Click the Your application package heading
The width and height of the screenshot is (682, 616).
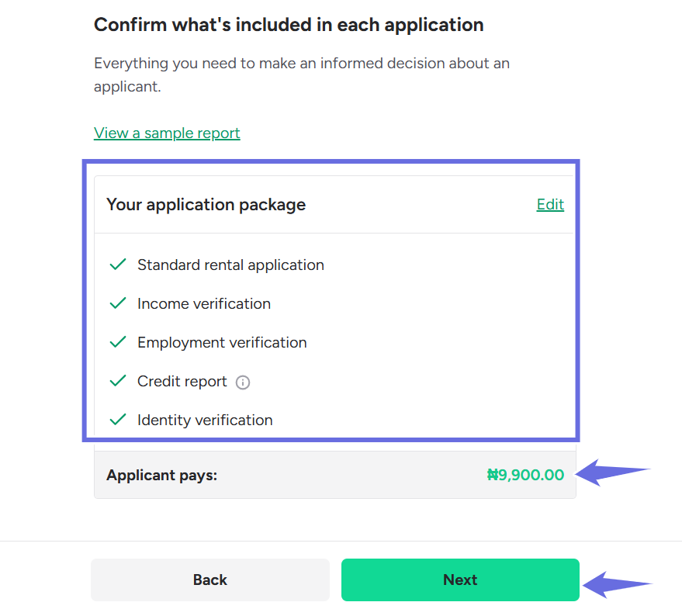pos(206,205)
